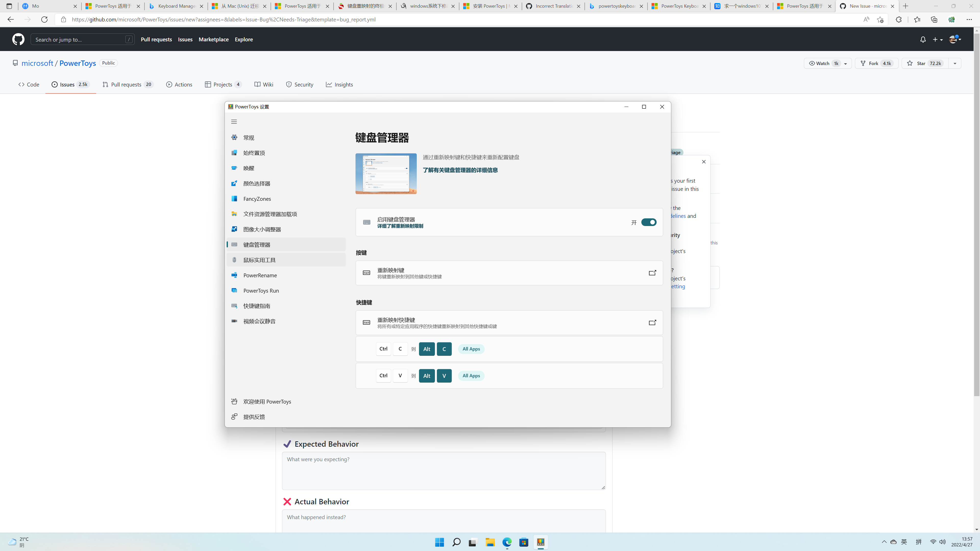Open browser Settings and more menu
Image resolution: width=980 pixels, height=551 pixels.
point(969,19)
